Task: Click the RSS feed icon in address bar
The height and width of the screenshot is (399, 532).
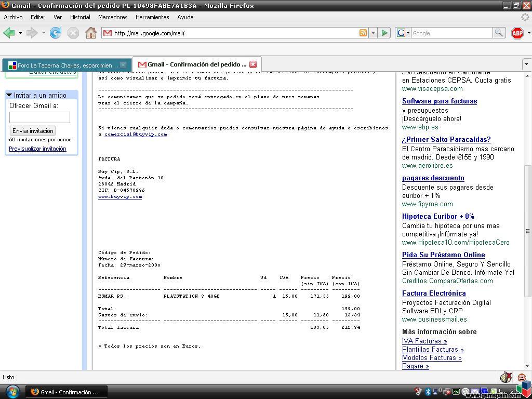Action: (x=363, y=33)
